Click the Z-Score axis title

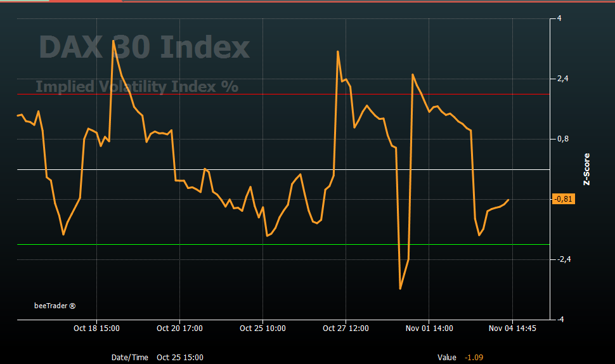point(586,169)
